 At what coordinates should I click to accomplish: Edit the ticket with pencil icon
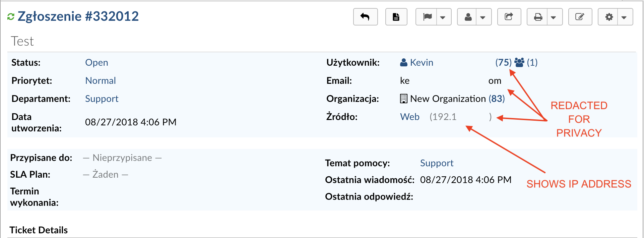tap(580, 17)
